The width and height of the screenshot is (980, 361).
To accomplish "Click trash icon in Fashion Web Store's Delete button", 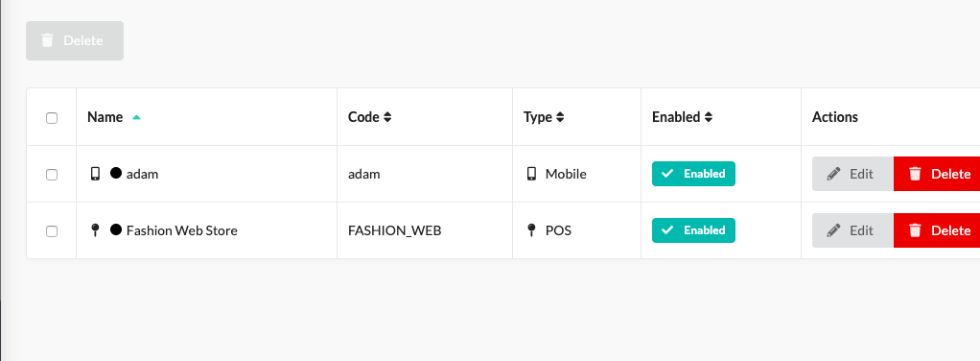I will (x=915, y=230).
